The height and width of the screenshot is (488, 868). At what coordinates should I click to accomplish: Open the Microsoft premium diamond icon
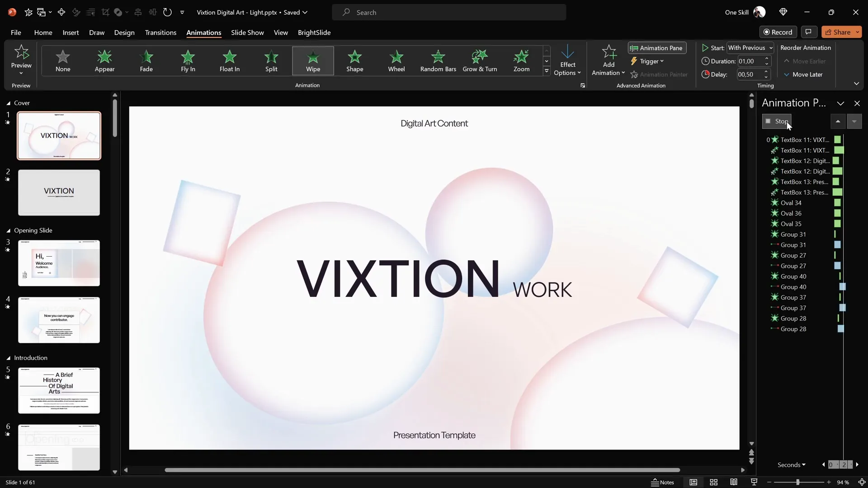[x=783, y=12]
